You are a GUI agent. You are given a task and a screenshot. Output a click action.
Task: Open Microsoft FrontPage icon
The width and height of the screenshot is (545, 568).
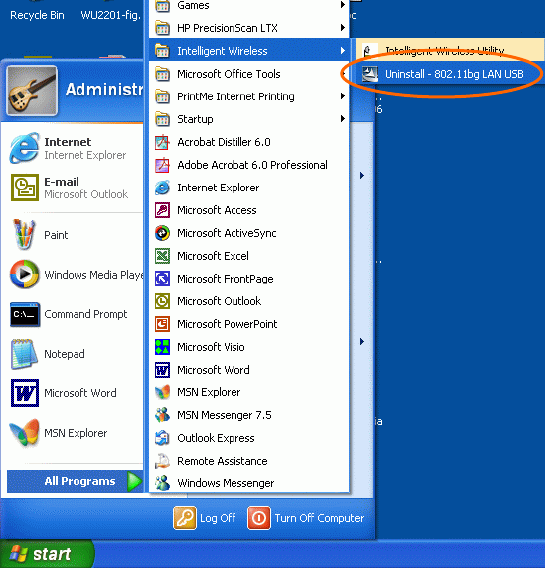(163, 279)
